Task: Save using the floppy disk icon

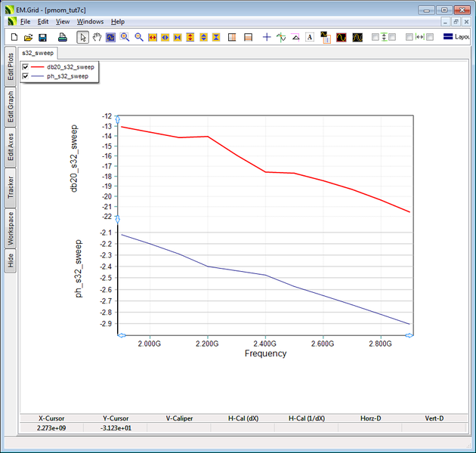Action: 42,37
